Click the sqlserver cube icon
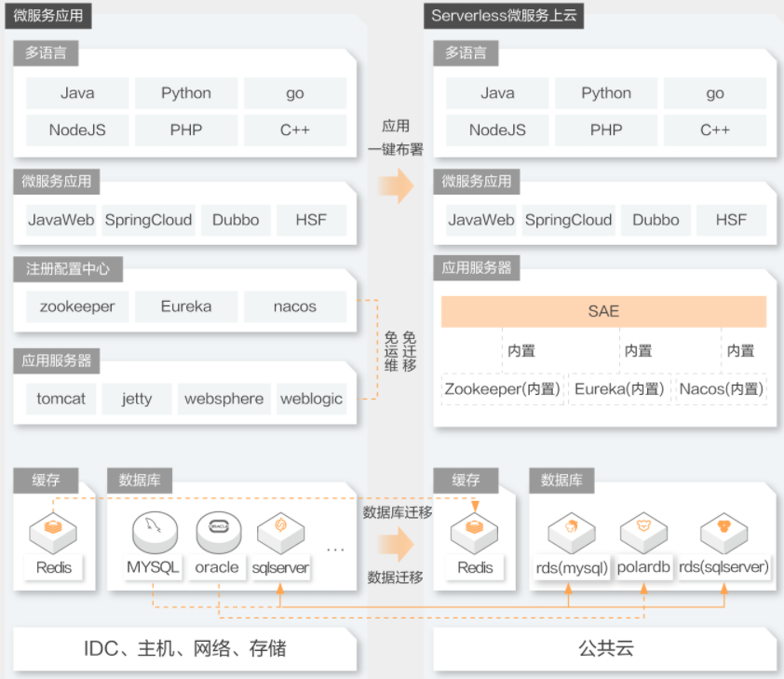The width and height of the screenshot is (784, 679). (280, 533)
